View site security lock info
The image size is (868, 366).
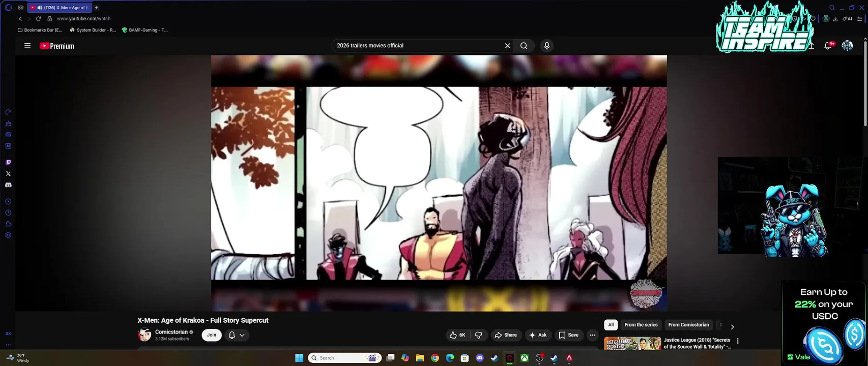(x=49, y=19)
